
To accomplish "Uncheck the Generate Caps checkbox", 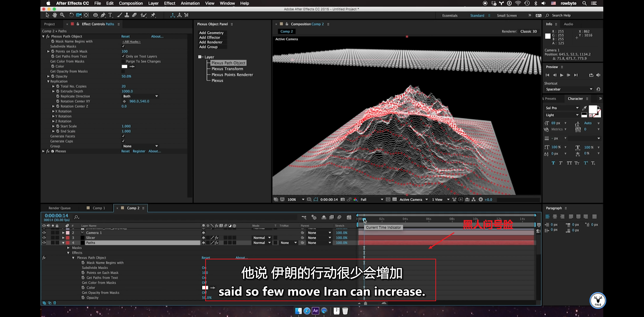I will pos(123,141).
